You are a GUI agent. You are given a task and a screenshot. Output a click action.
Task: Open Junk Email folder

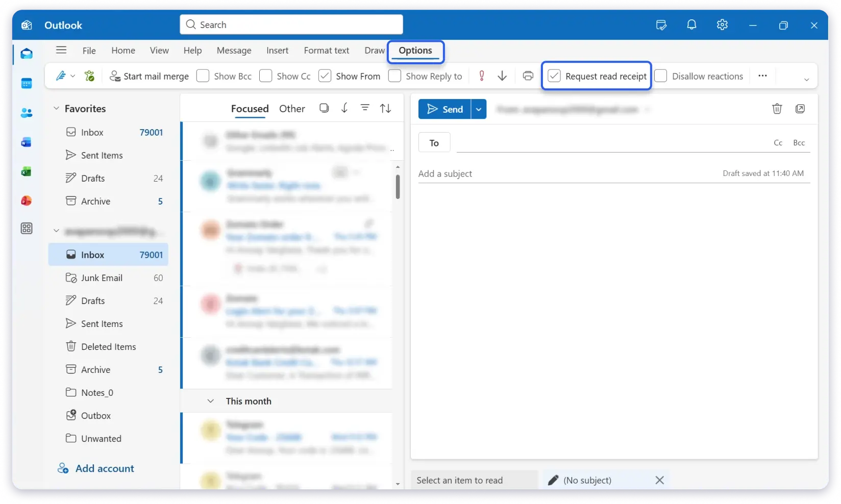click(108, 278)
